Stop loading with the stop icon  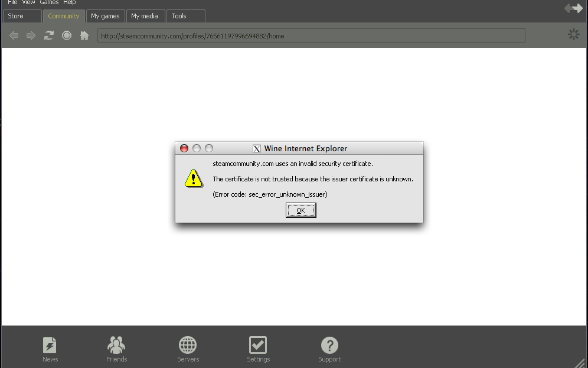66,35
